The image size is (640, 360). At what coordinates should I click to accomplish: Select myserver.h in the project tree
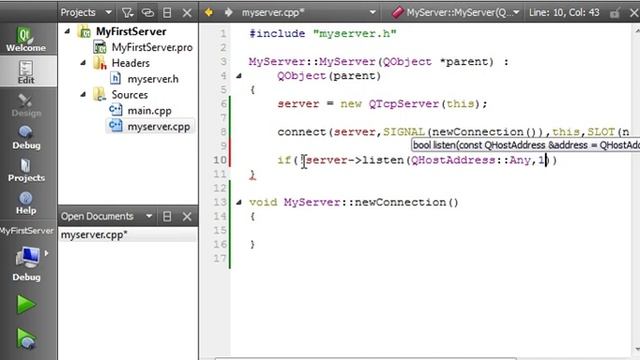point(153,79)
